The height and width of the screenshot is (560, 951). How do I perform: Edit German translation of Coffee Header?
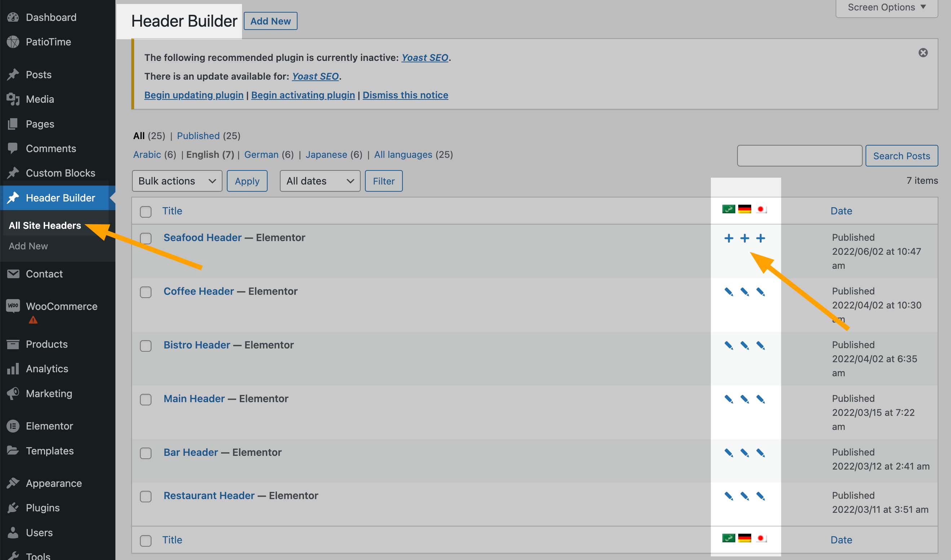click(744, 292)
